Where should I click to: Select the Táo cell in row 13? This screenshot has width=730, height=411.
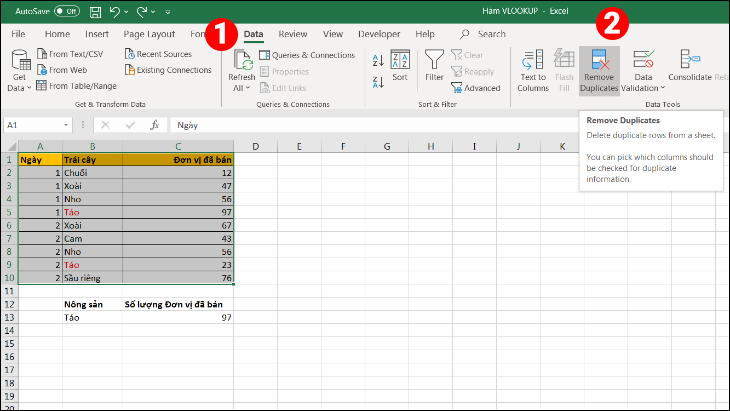(92, 317)
